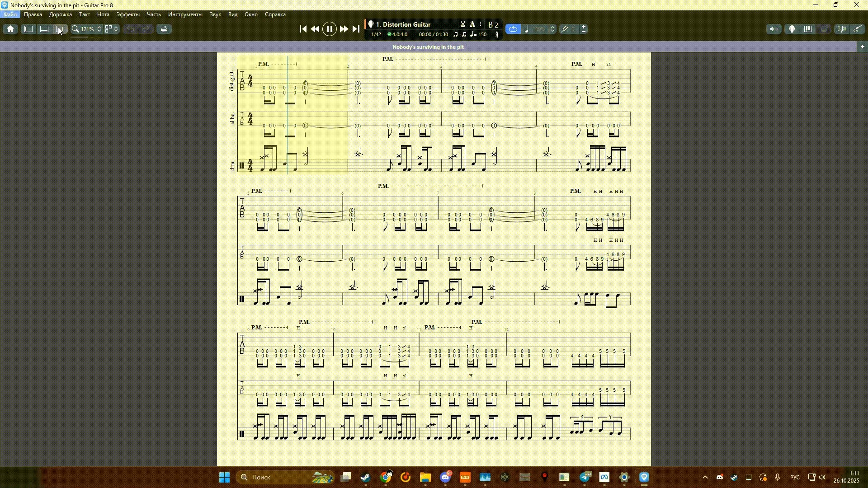Open Steam from the Windows taskbar
This screenshot has height=488, width=868.
365,477
